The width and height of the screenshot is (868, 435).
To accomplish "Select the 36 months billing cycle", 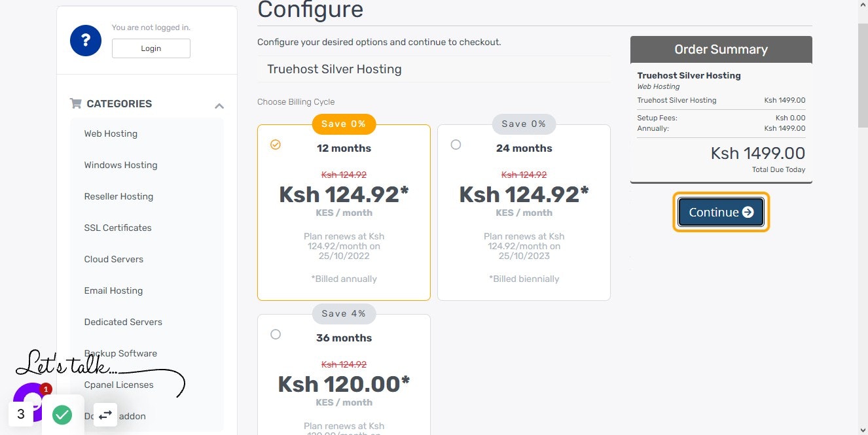I will click(276, 334).
